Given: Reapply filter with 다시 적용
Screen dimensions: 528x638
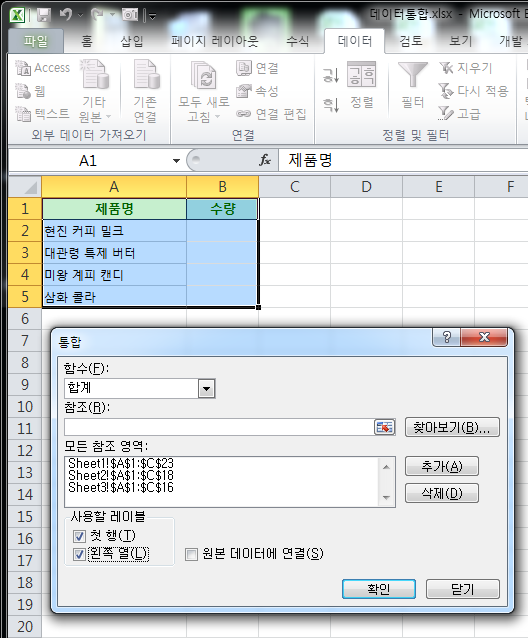Looking at the screenshot, I should tap(473, 91).
